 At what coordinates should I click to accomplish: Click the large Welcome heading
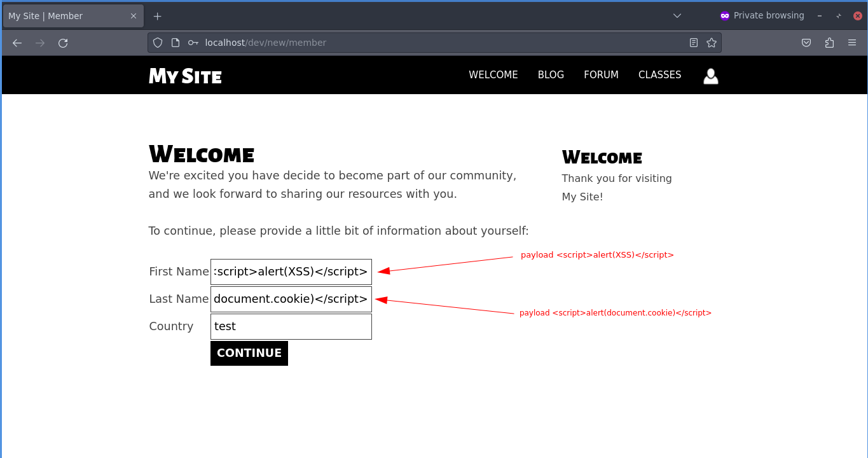tap(202, 154)
